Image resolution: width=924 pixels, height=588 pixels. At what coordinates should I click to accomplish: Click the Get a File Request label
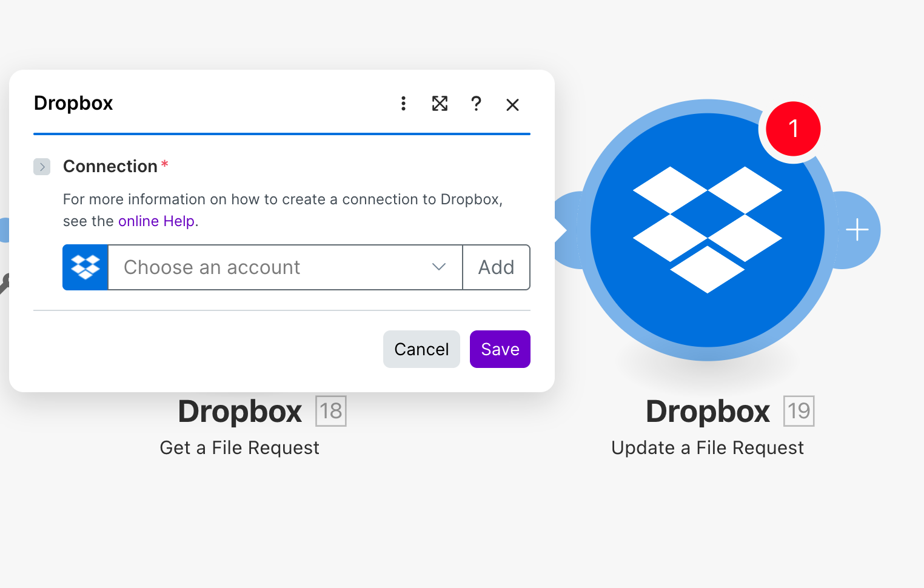click(239, 448)
